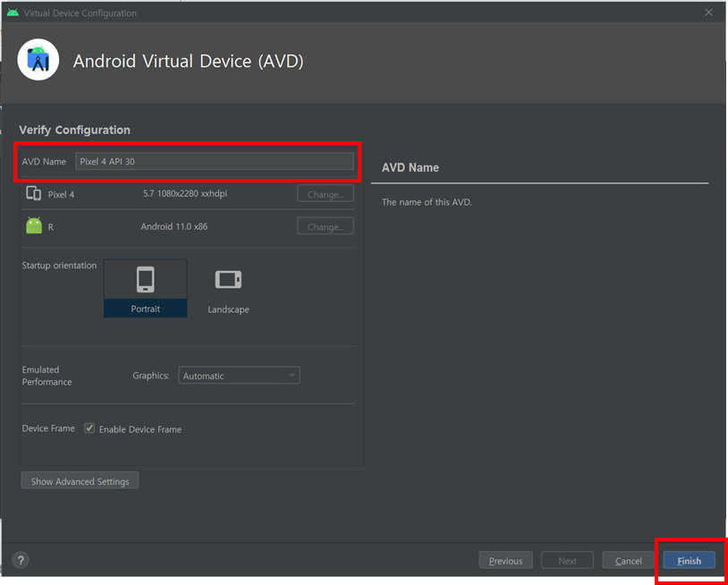Click the Pixel 4 device icon

pos(34,193)
